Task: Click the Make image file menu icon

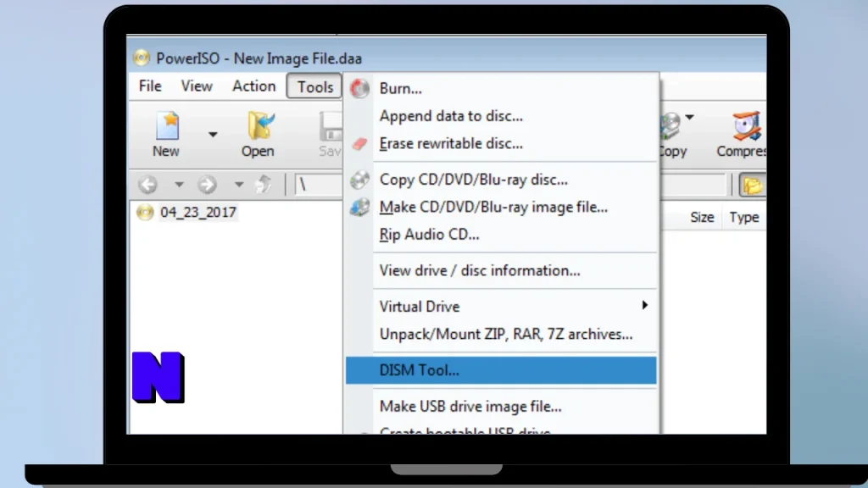Action: pyautogui.click(x=359, y=208)
